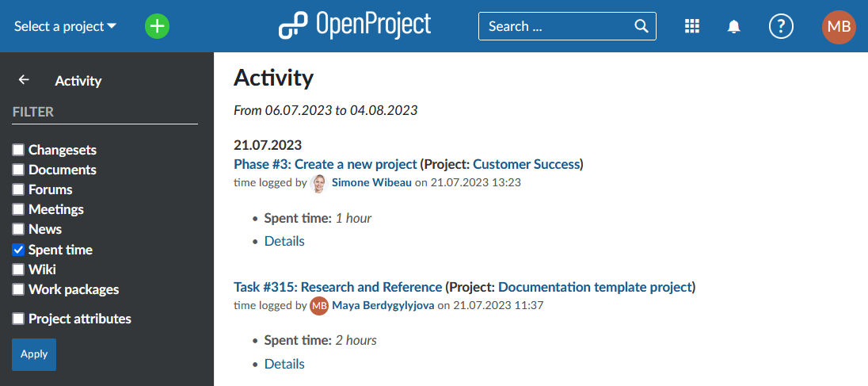Tick the Work packages checkbox

coord(18,289)
